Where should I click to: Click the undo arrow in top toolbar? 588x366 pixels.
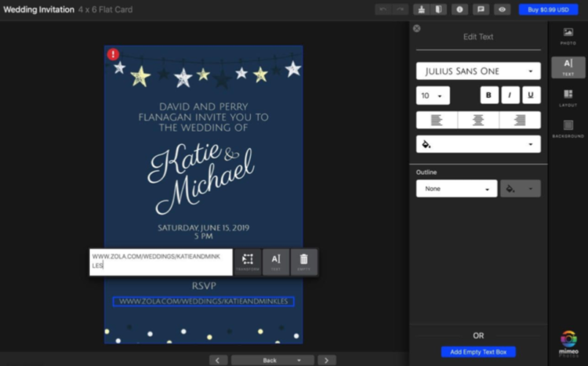(x=383, y=9)
